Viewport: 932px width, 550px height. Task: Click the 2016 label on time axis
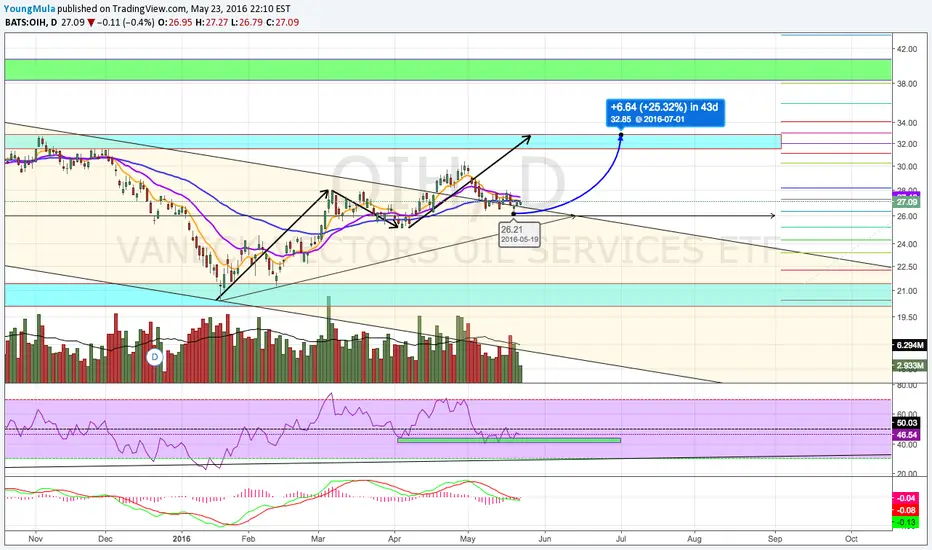pos(181,539)
